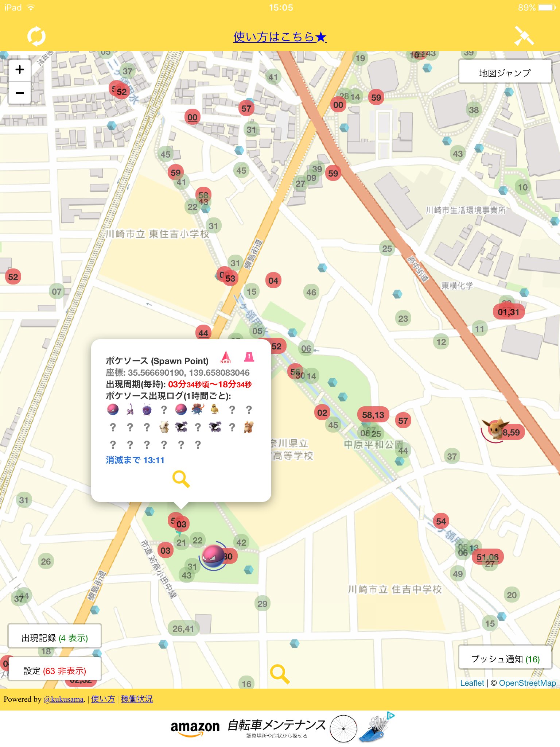
Task: Select red spawn marker 51,06
Action: pos(488,557)
